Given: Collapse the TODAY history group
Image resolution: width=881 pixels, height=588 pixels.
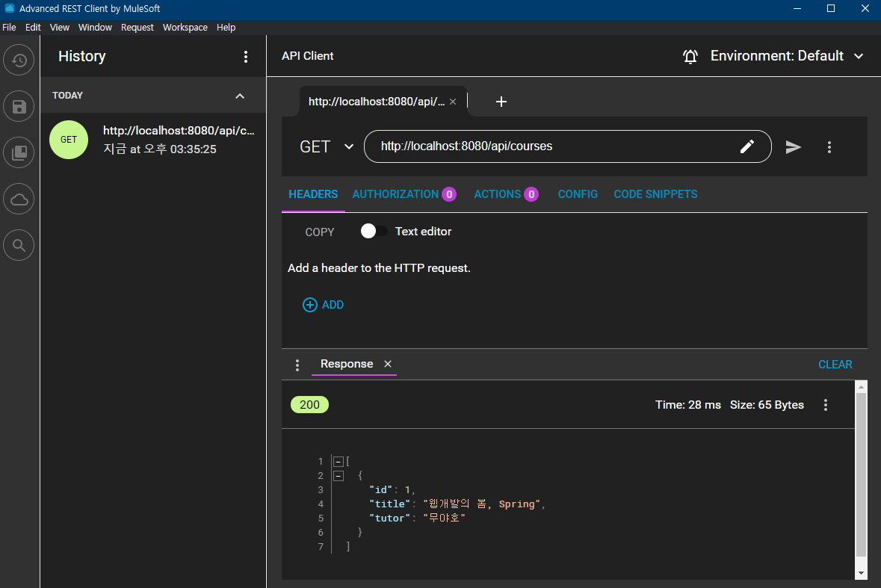Looking at the screenshot, I should [240, 96].
